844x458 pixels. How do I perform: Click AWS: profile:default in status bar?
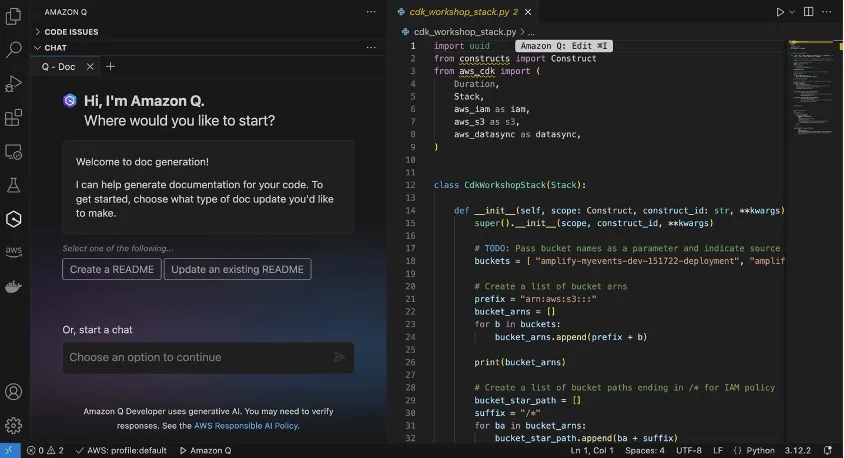click(121, 450)
